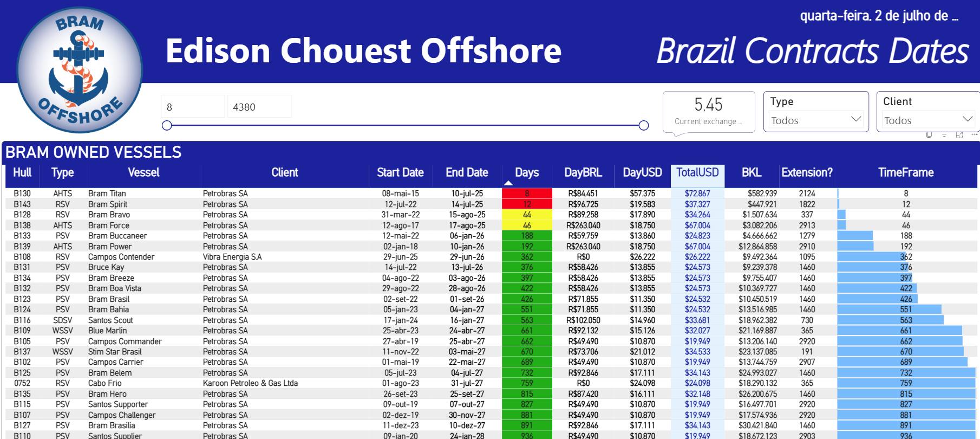Click the days range slider track
Viewport: 980px width, 439px height.
coord(405,126)
